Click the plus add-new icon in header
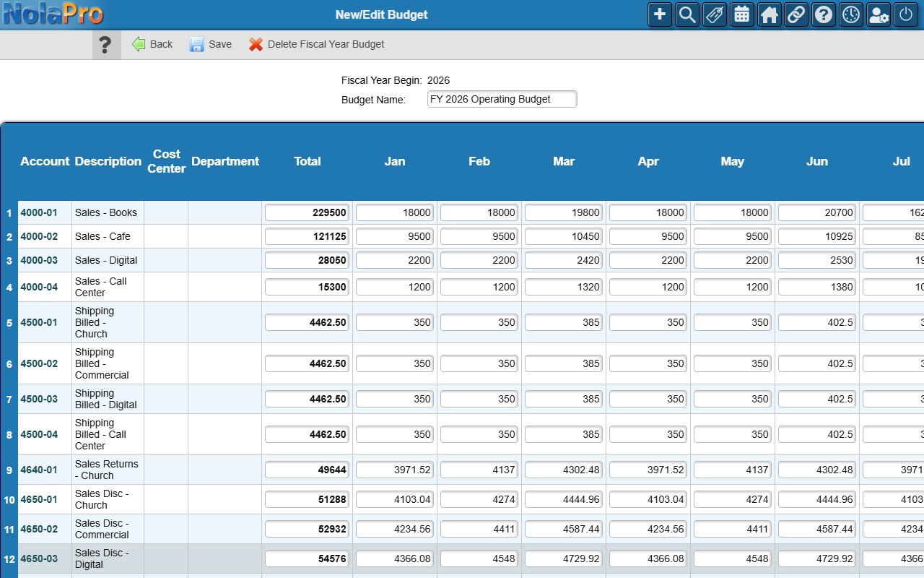 point(659,14)
